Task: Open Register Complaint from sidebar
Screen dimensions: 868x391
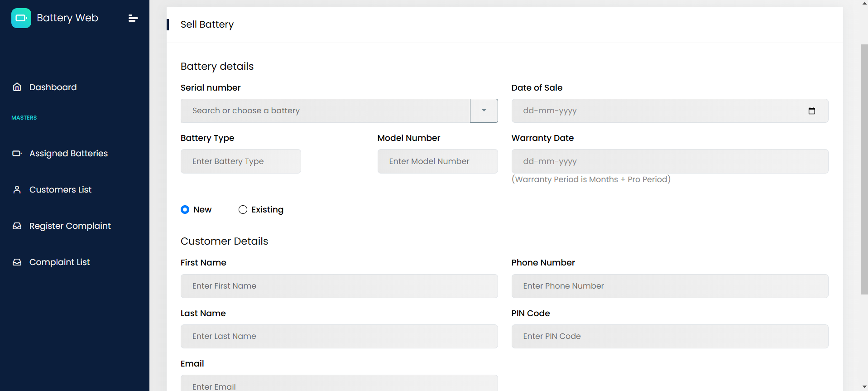Action: [70, 226]
